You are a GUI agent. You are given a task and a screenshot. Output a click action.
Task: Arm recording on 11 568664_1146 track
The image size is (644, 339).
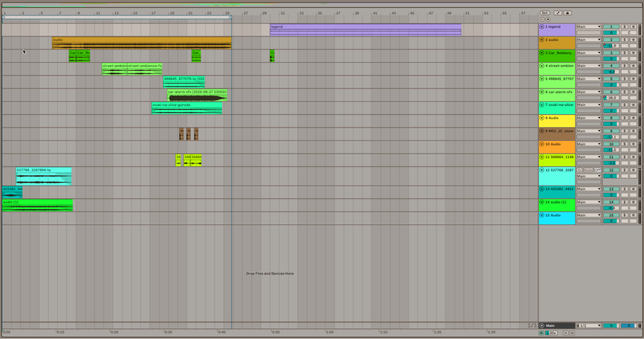(x=633, y=157)
